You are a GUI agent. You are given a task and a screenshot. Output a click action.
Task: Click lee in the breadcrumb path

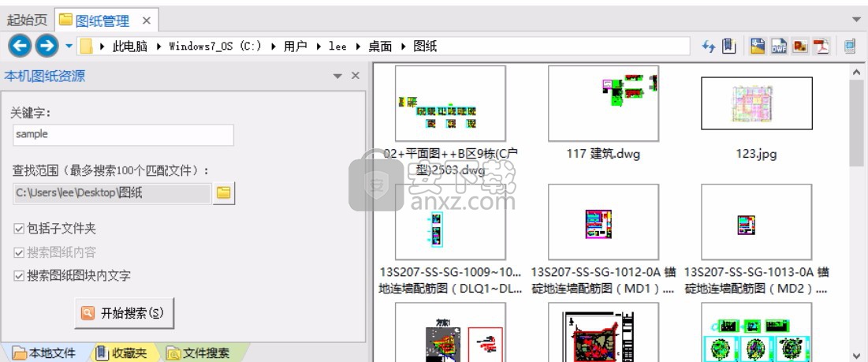click(x=337, y=47)
